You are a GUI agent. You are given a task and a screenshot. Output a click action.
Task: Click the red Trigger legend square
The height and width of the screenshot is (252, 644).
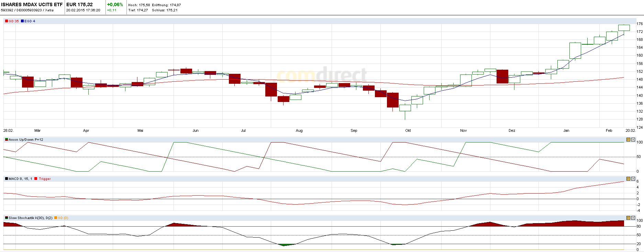pyautogui.click(x=36, y=179)
